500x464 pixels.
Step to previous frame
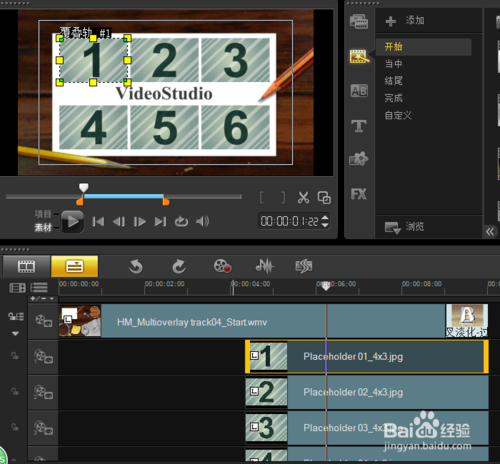tap(119, 222)
